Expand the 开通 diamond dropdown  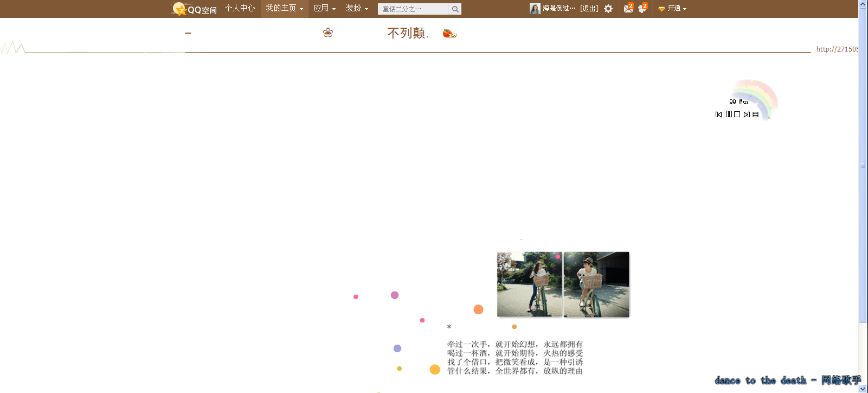(x=672, y=8)
